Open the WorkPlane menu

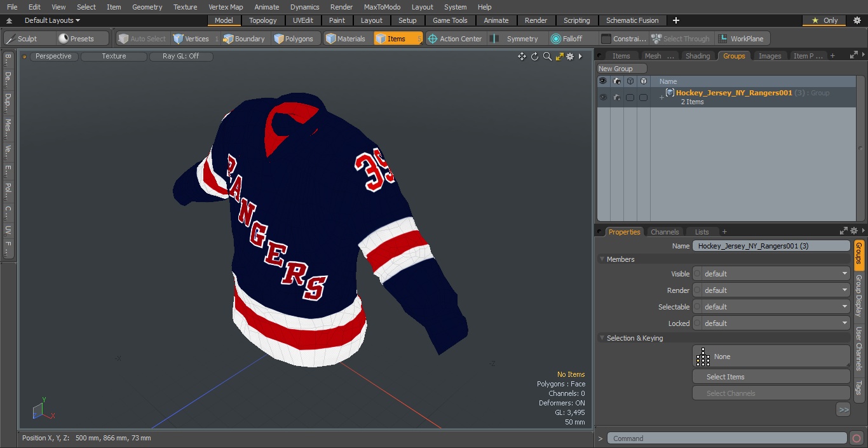tap(742, 39)
